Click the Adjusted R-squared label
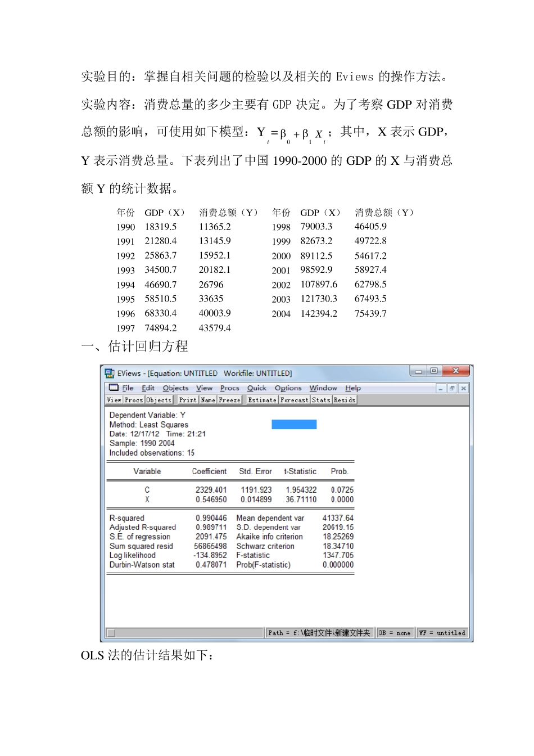This screenshot has width=534, height=756. 143,528
